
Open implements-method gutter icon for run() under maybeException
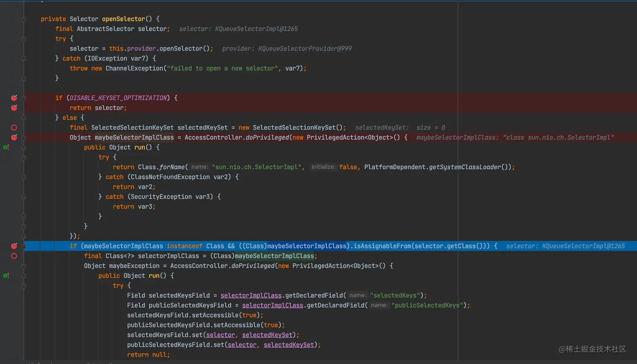pos(6,276)
